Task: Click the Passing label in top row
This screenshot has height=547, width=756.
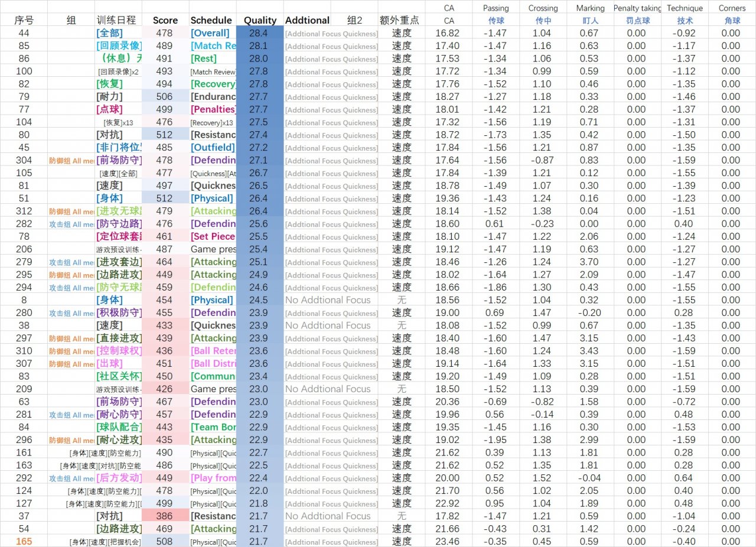Action: (496, 8)
